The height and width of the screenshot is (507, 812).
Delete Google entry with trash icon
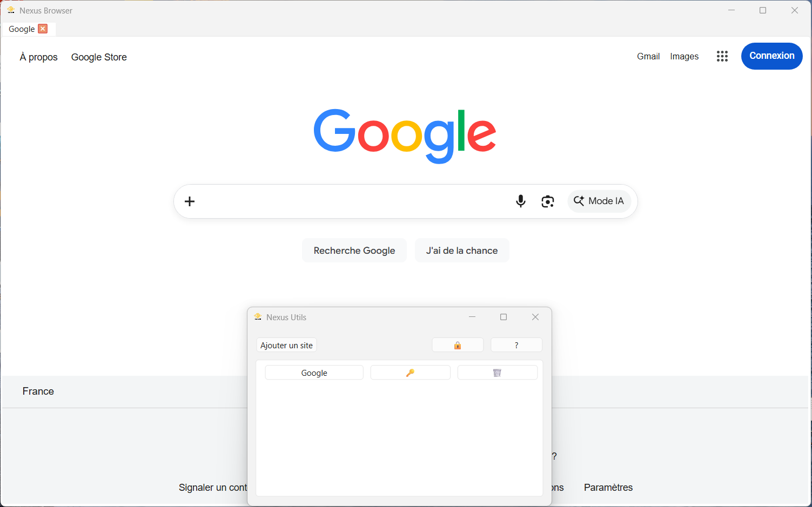coord(498,373)
